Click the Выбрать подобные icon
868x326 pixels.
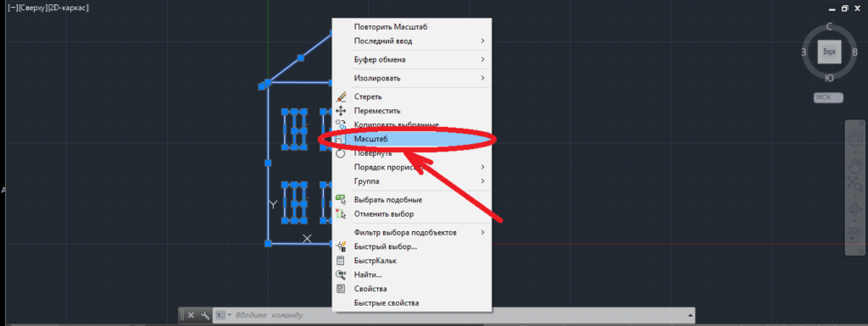pos(341,200)
